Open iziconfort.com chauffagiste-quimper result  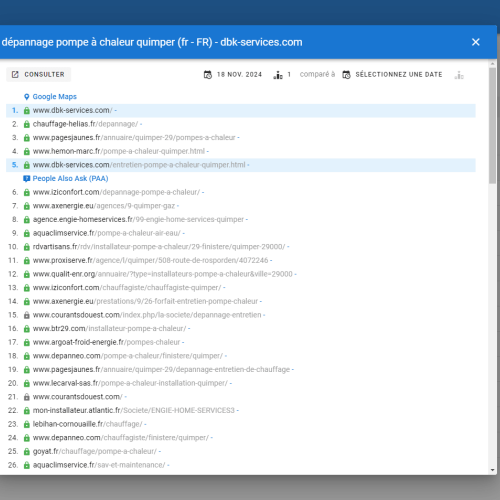[x=127, y=288]
